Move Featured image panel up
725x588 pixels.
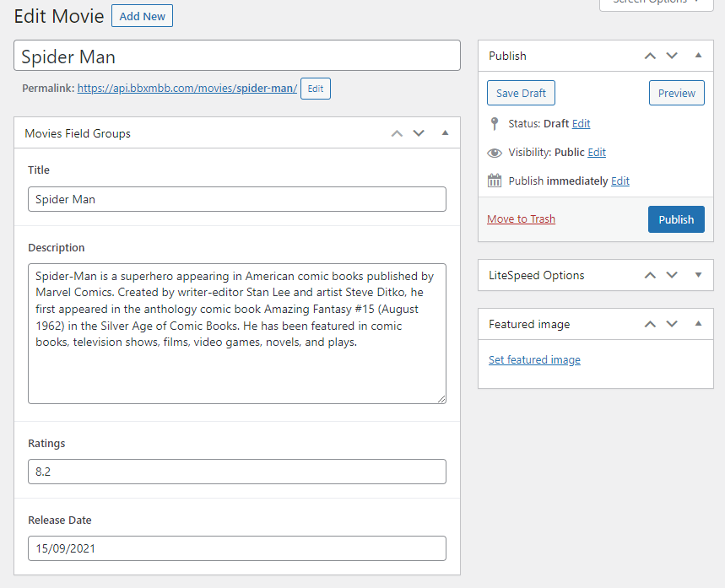pos(650,325)
